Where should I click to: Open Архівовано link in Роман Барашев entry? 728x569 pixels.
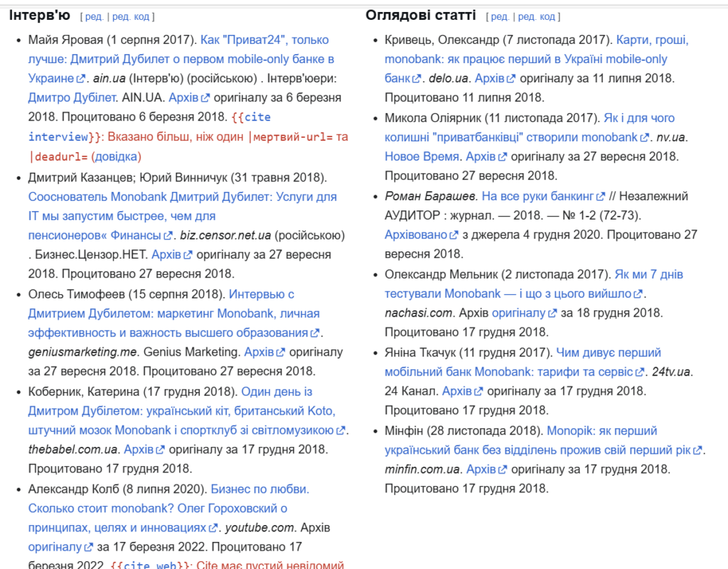421,234
